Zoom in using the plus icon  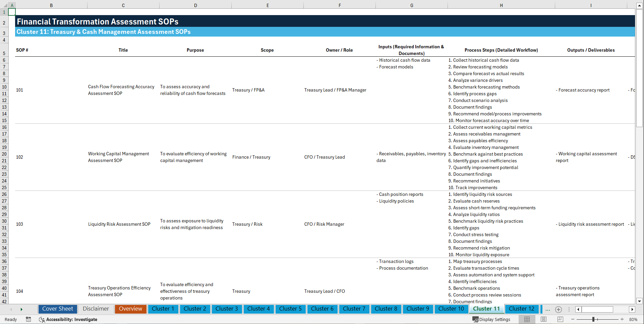(x=622, y=319)
